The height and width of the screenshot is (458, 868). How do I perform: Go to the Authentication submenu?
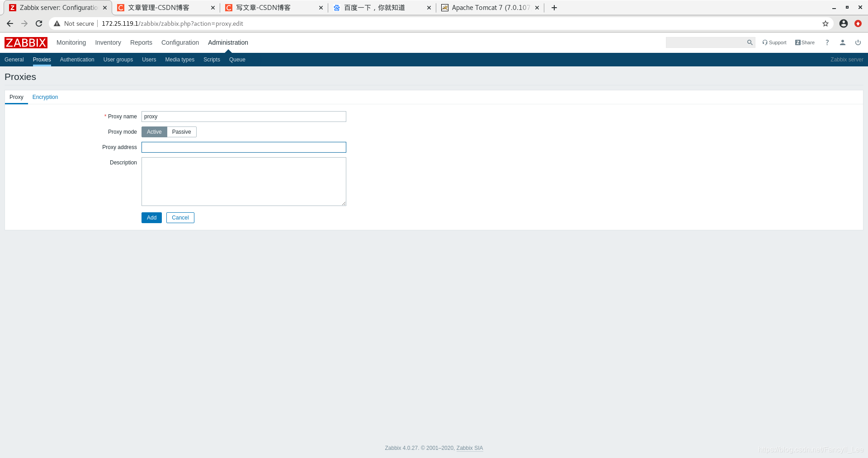[77, 60]
